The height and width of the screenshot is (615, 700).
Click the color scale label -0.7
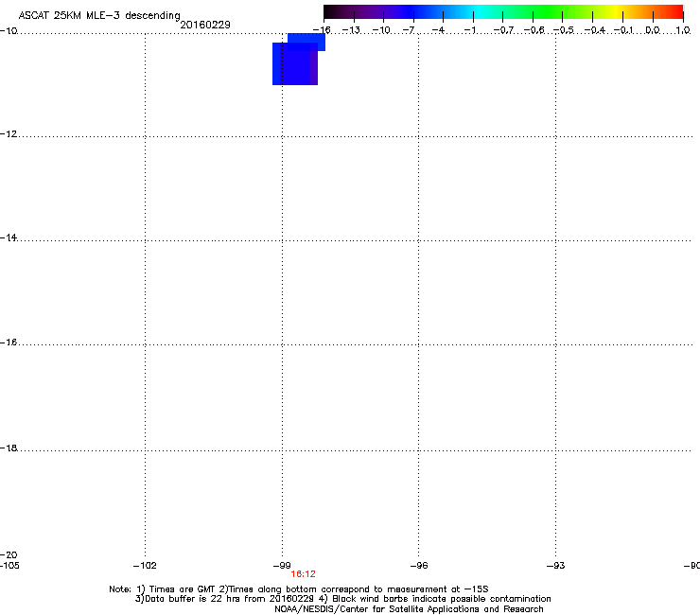click(503, 30)
